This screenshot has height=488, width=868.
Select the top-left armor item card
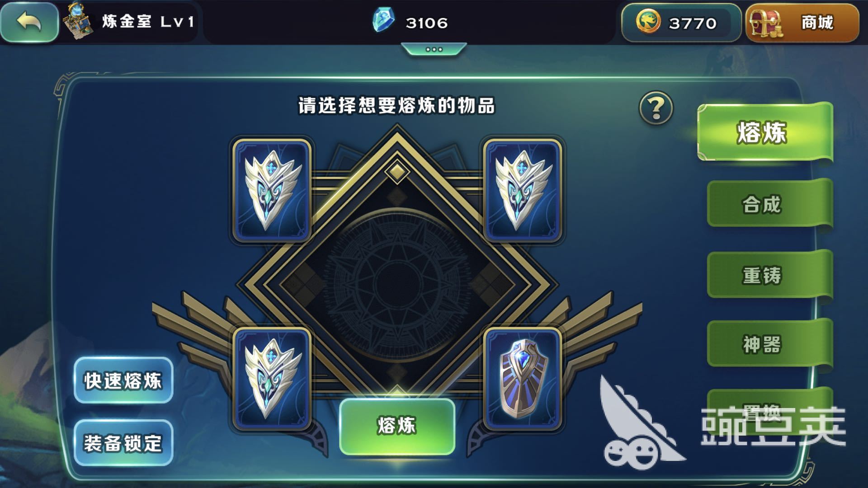pyautogui.click(x=272, y=190)
